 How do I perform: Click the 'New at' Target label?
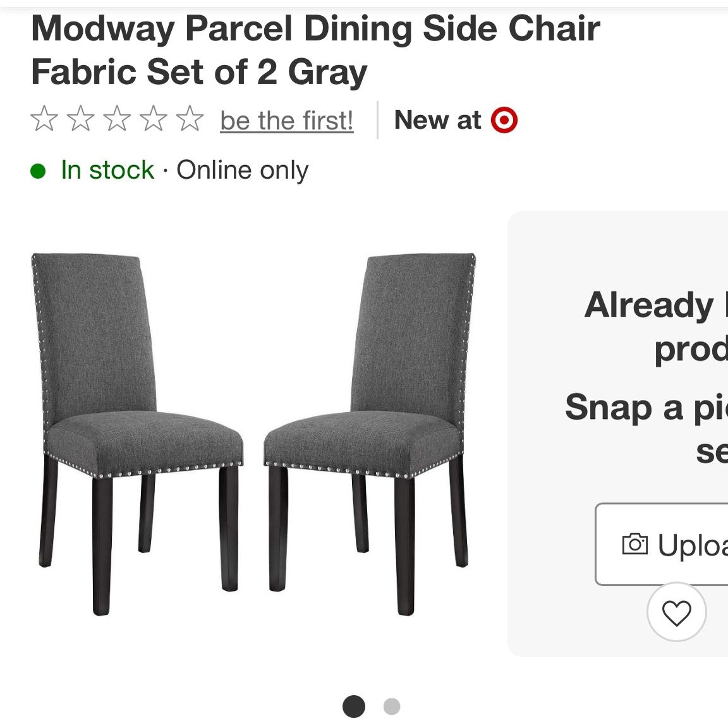(x=438, y=120)
